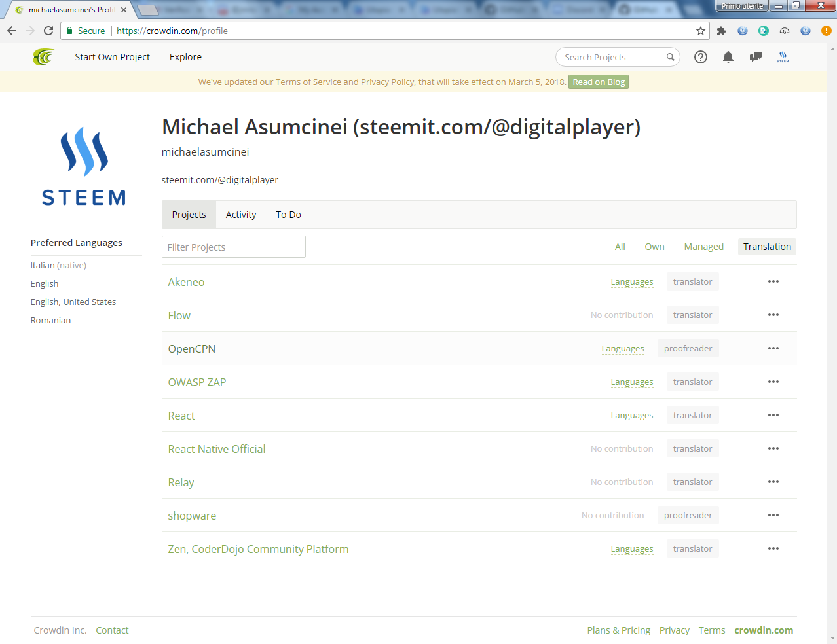
Task: Focus the Filter Projects input field
Action: [234, 247]
